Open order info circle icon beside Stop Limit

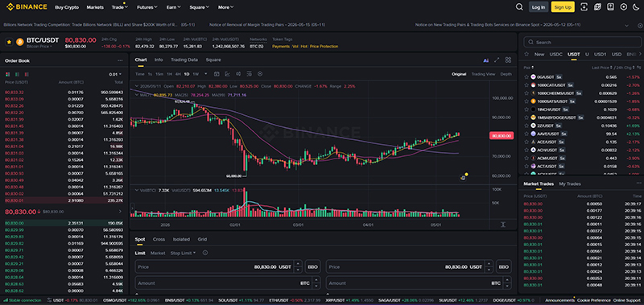pyautogui.click(x=204, y=253)
